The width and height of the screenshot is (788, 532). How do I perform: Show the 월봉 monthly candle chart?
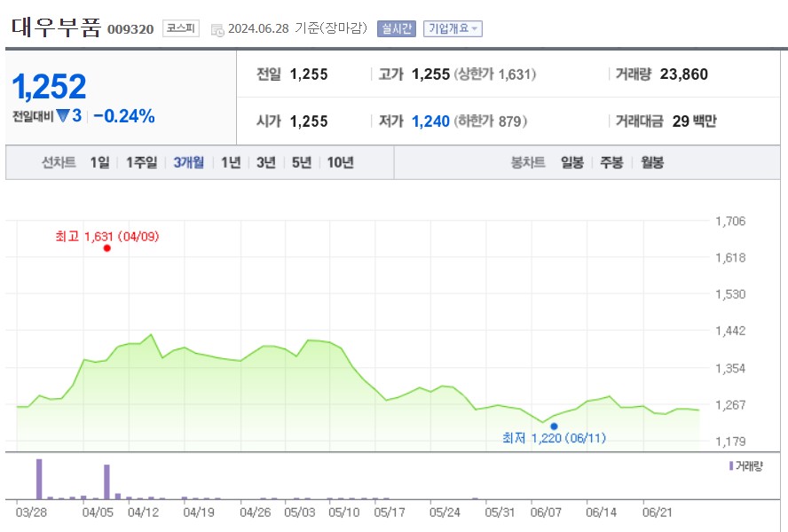[x=652, y=162]
